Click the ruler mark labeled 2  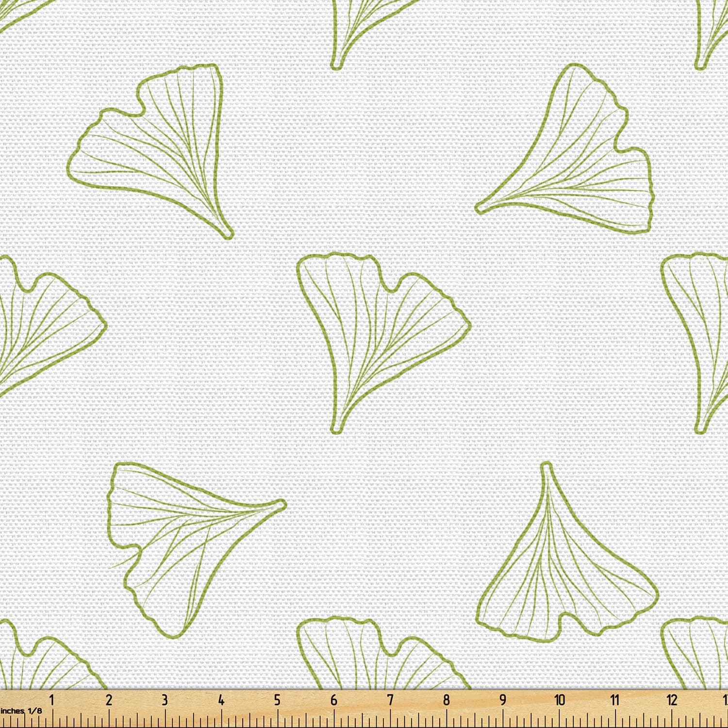pyautogui.click(x=109, y=700)
